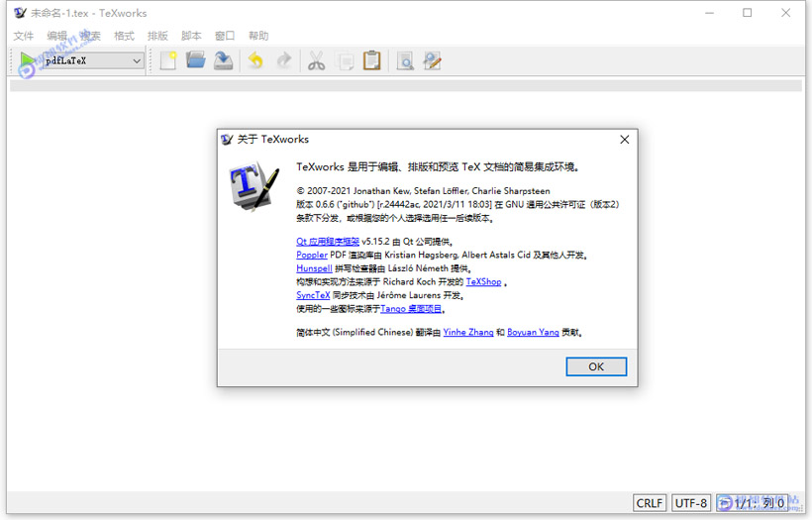Open the pdfLaTeX engine dropdown
This screenshot has width=812, height=520.
[93, 60]
